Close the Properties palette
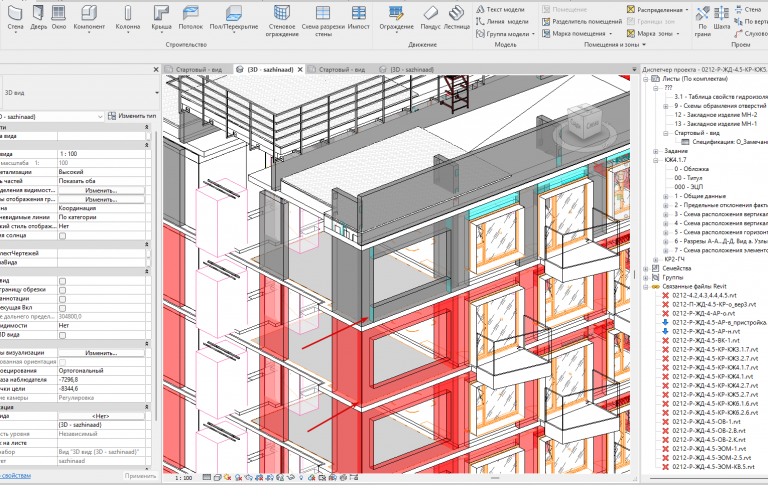 point(156,70)
